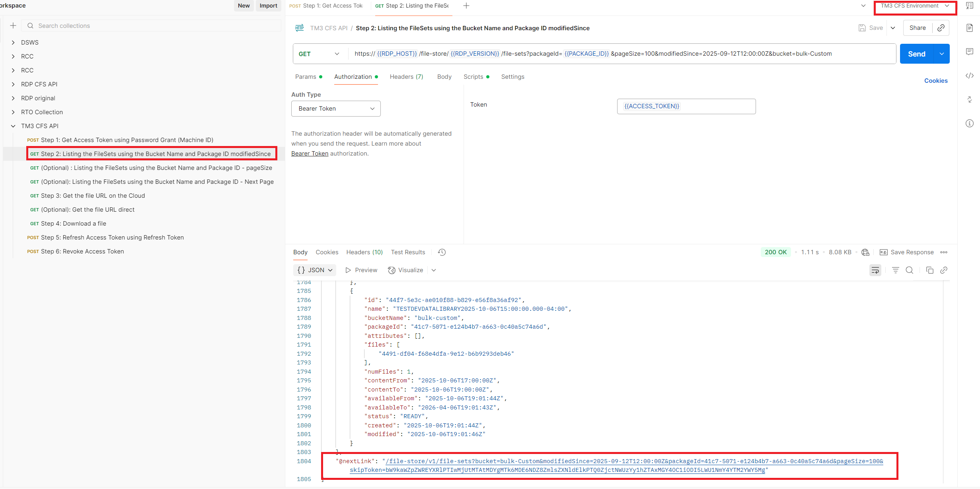Viewport: 980px width, 489px height.
Task: Expand the RTO Collection folder
Action: coord(13,112)
